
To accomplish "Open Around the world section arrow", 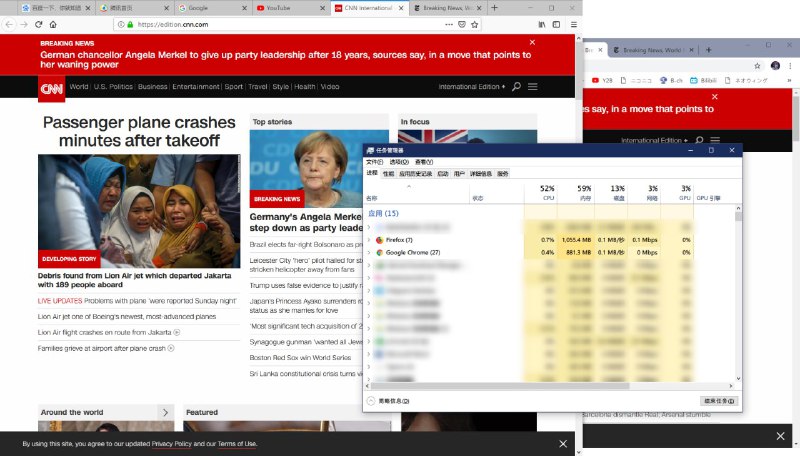I will (165, 412).
